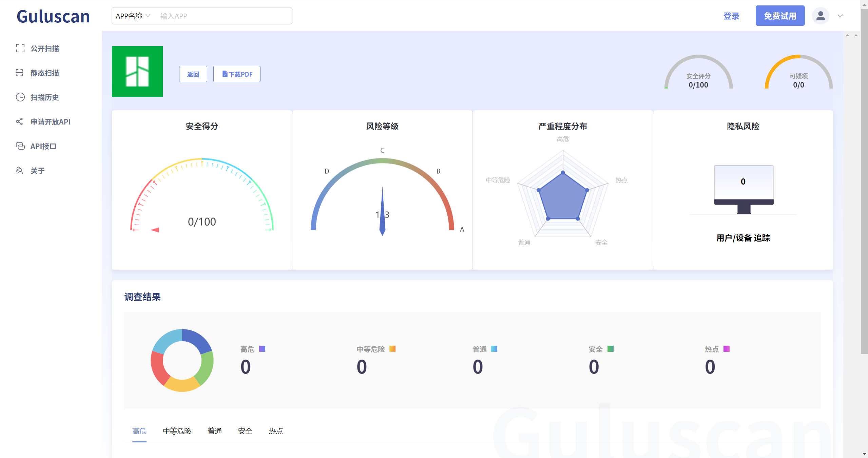Screen dimensions: 868x458
Task: Click the 免费试用 free trial button
Action: [x=780, y=16]
